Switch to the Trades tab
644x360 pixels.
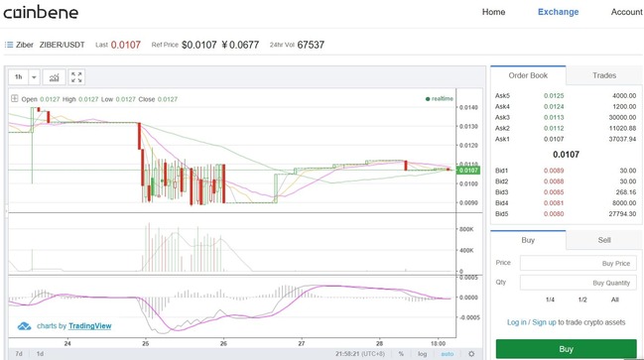point(604,75)
